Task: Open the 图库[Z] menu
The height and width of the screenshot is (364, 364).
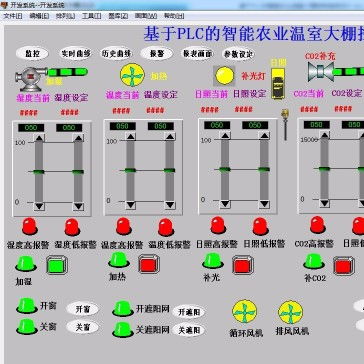Action: (118, 16)
